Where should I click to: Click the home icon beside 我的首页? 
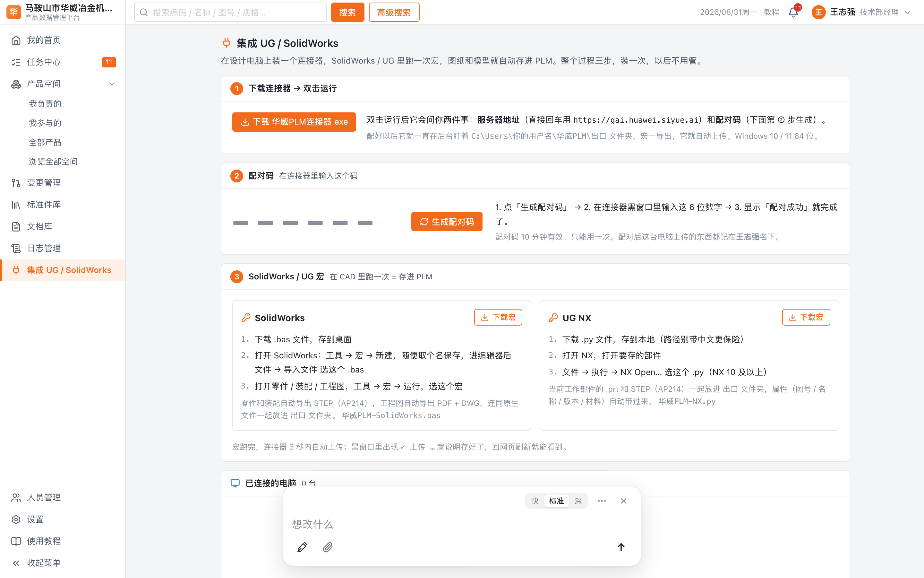point(16,40)
